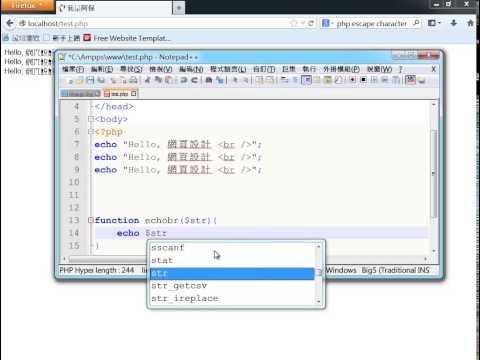Screen dimensions: 480x360
Task: Open the 程式語言(L) Language menu
Action: tap(228, 69)
